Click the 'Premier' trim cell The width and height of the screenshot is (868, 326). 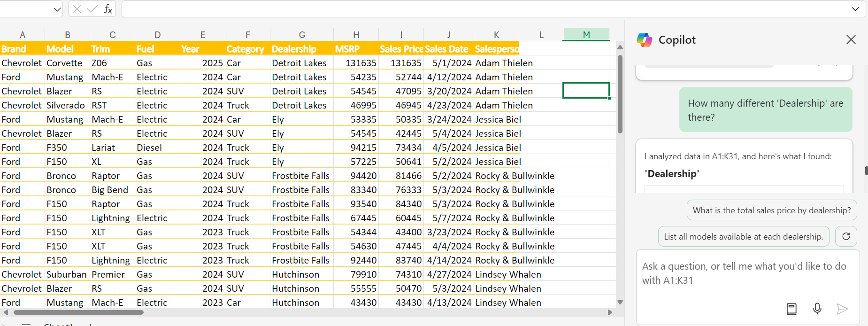tap(113, 274)
